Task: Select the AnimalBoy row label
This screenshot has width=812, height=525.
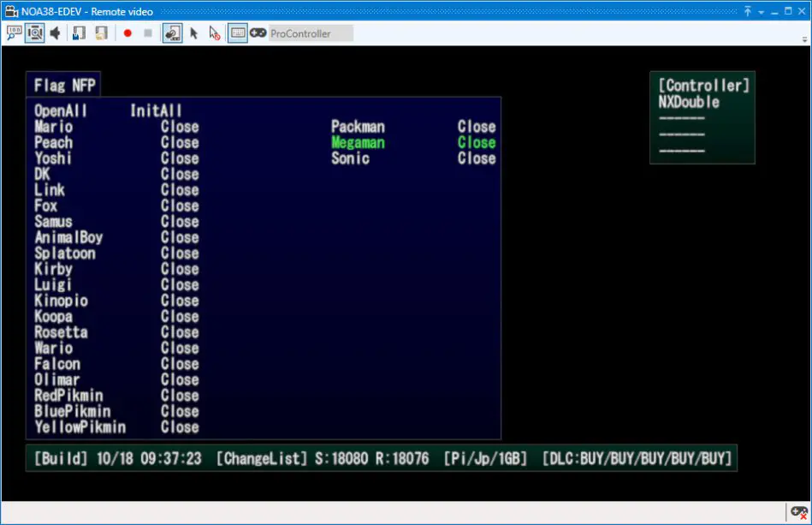Action: point(68,237)
